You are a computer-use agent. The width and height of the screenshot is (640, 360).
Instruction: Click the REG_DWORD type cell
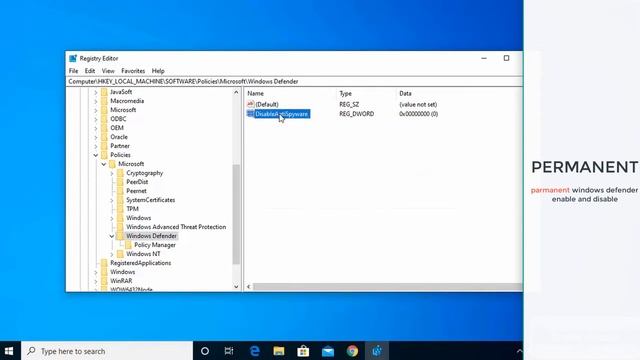point(356,114)
